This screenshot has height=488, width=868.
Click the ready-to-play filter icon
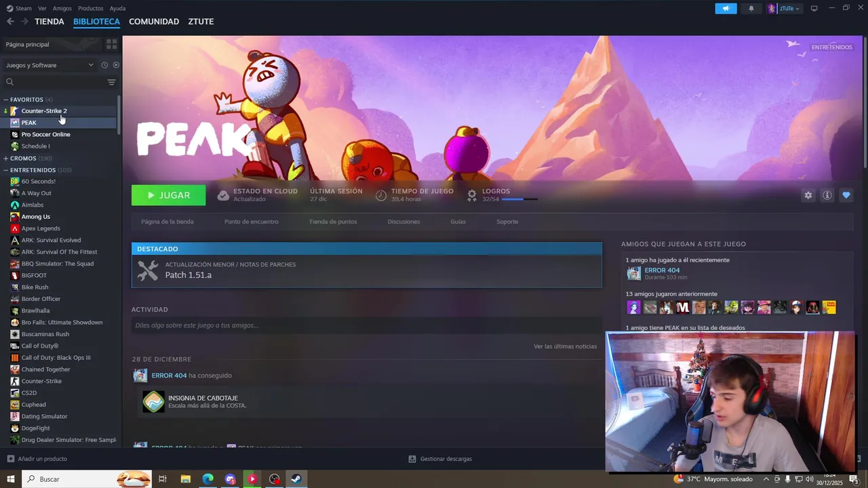point(116,65)
